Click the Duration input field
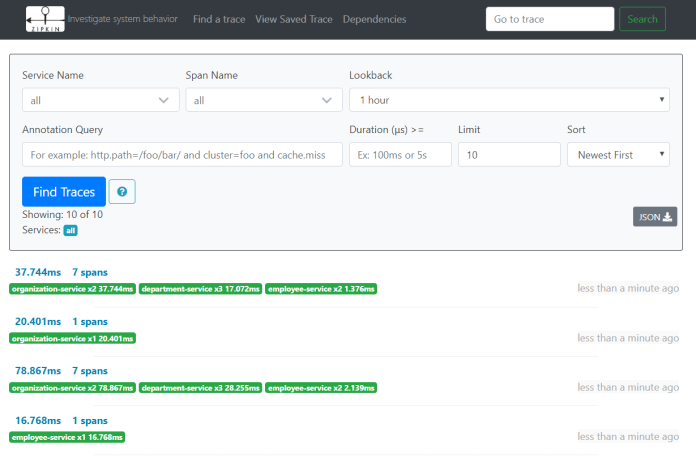The image size is (696, 462). 400,155
